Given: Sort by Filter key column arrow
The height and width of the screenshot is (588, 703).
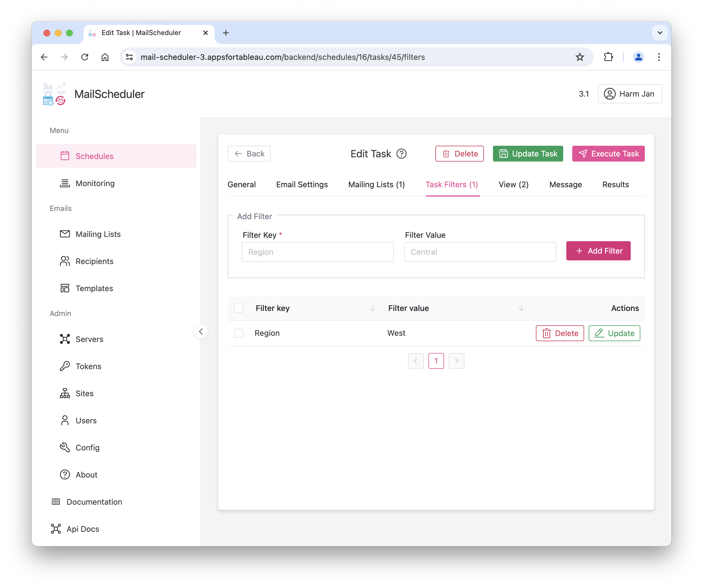Looking at the screenshot, I should click(x=372, y=308).
